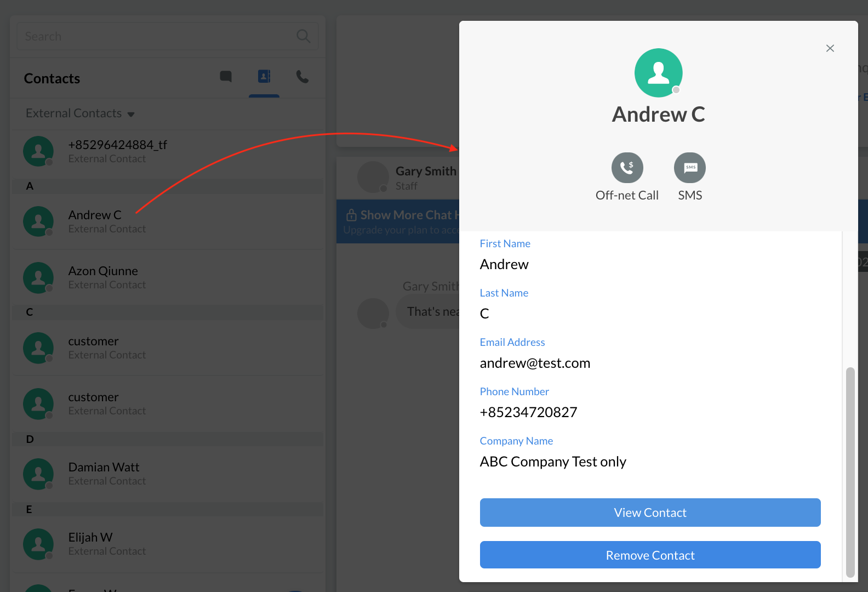Click company name ABC Company Test only
This screenshot has width=868, height=592.
coord(553,462)
